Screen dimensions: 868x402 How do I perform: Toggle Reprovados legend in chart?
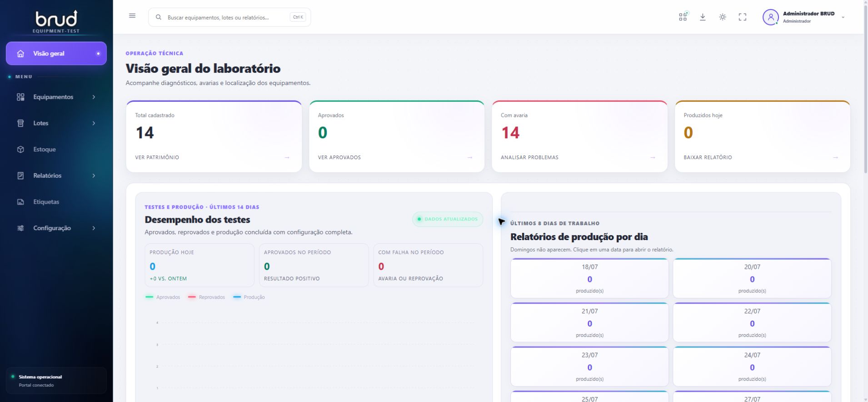pyautogui.click(x=206, y=297)
